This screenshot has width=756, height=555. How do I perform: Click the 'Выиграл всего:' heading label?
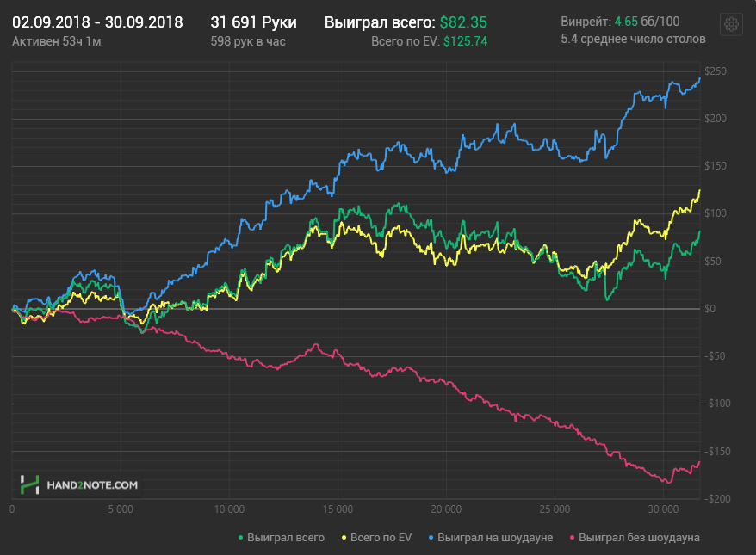coord(380,22)
